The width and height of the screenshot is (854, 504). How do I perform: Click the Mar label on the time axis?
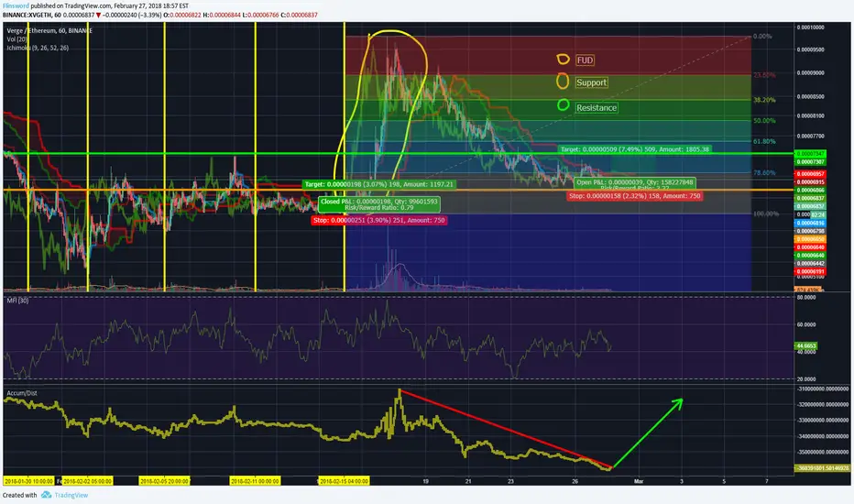point(639,481)
